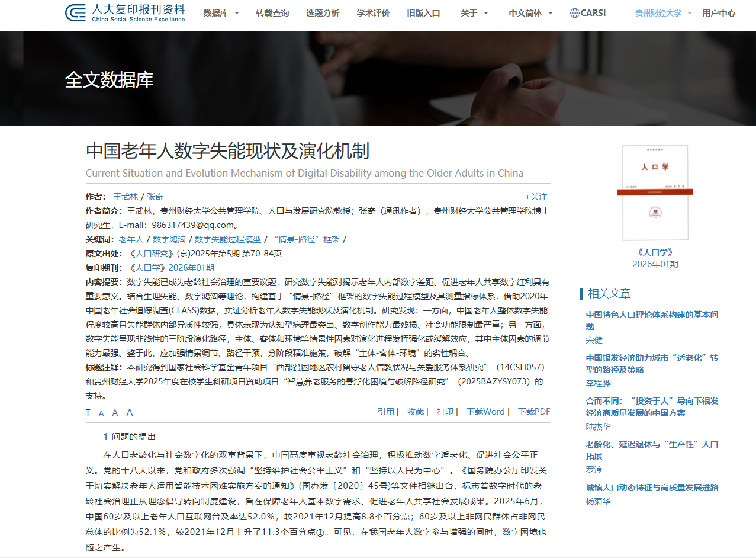756x558 pixels.
Task: Expand the 数据库 dropdown menu
Action: 221,13
